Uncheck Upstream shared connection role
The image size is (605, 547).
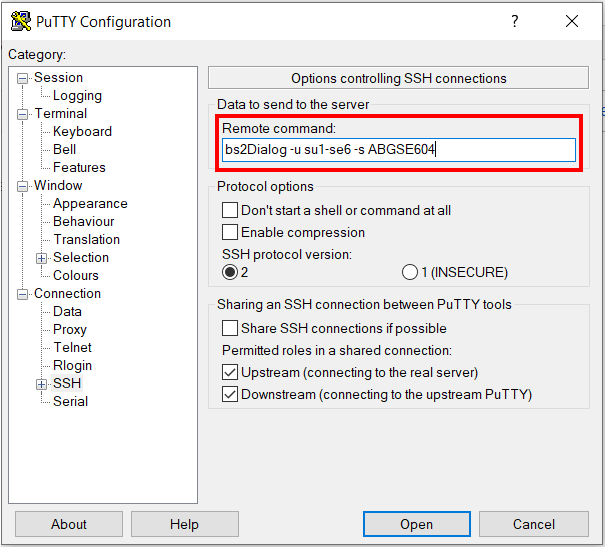point(230,373)
